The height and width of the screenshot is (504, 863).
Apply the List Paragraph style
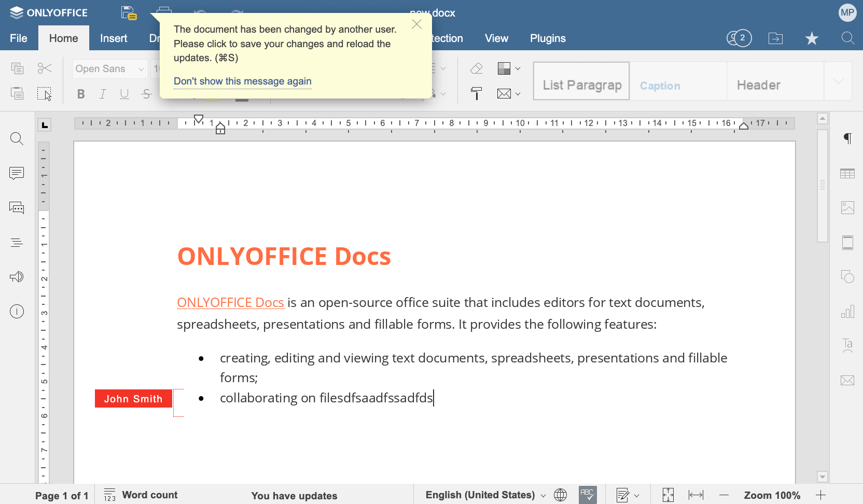[x=581, y=81]
